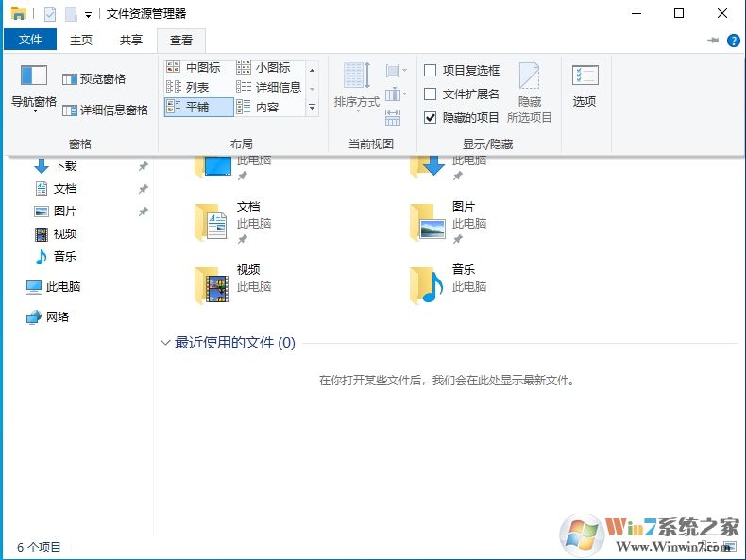
Task: Select the desktop folder tile icon
Action: (x=213, y=166)
